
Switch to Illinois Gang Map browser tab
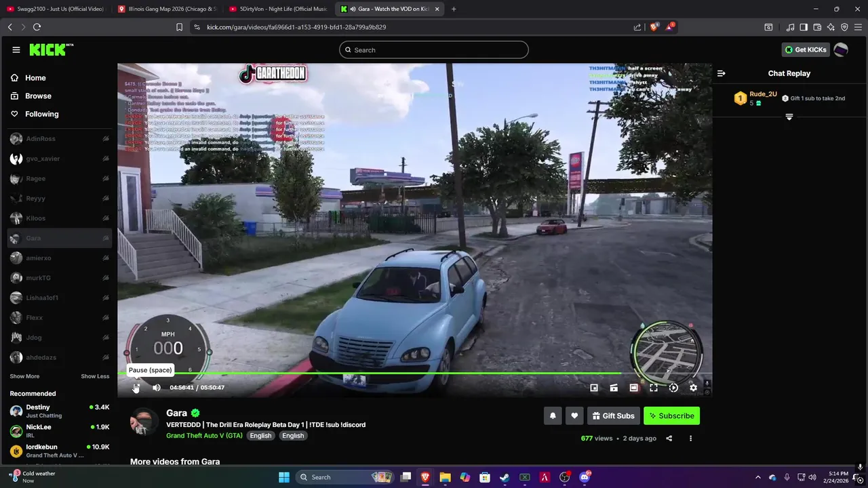pyautogui.click(x=167, y=9)
